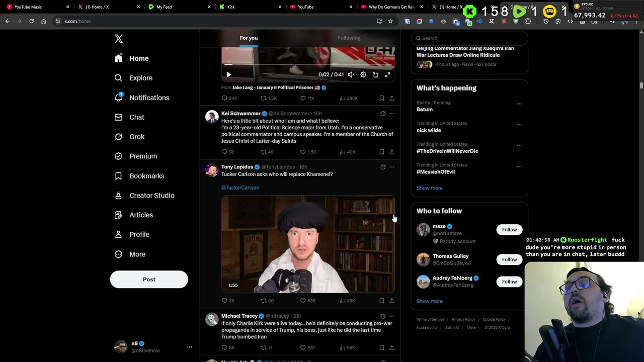Bookmark this page with star icon
Viewport: 644px width, 362px height.
coord(390,21)
